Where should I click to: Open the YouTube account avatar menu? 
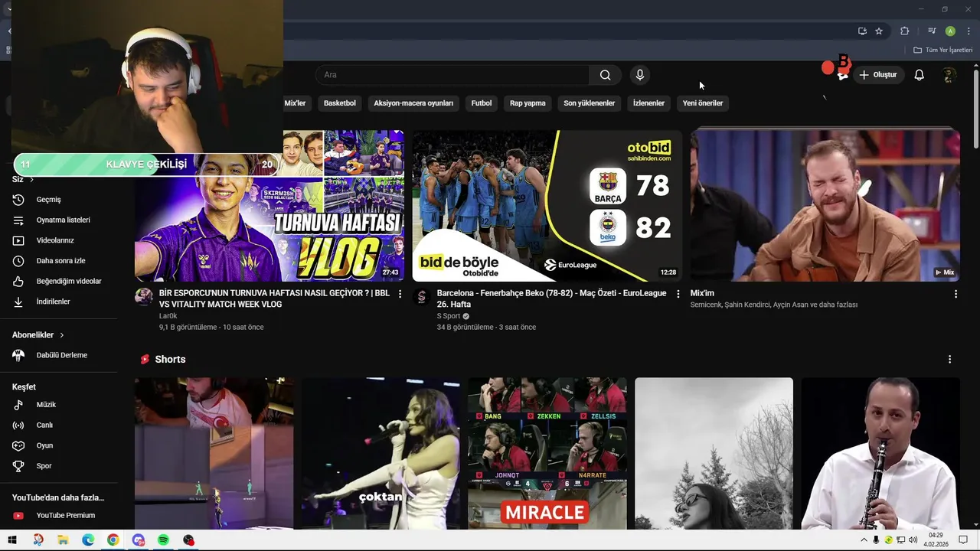(949, 75)
